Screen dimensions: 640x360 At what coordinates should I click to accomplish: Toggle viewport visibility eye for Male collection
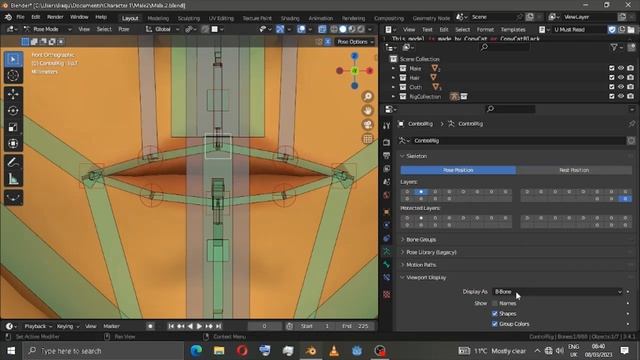621,68
